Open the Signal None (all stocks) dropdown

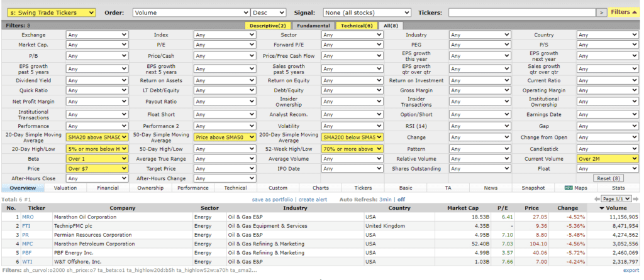[367, 13]
